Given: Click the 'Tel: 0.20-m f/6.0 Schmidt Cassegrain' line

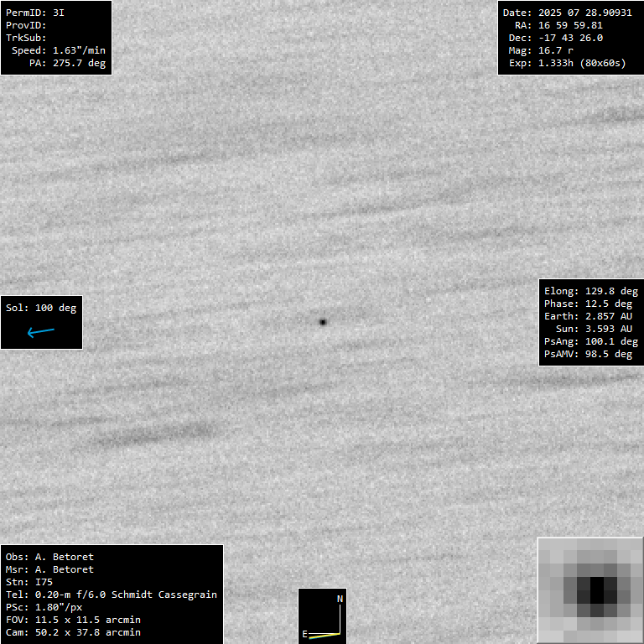Looking at the screenshot, I should point(112,595).
